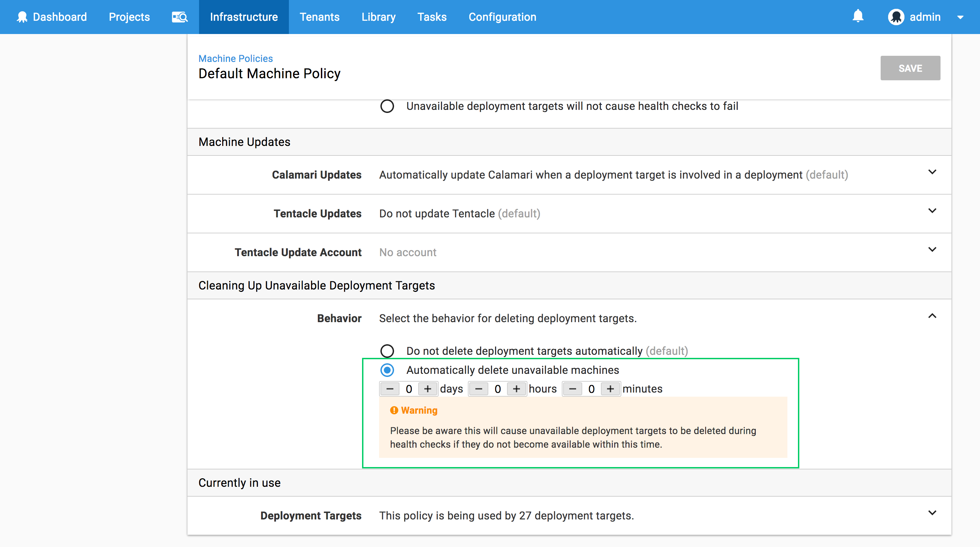Image resolution: width=980 pixels, height=547 pixels.
Task: Expand the Tentacle Updates section
Action: click(932, 211)
